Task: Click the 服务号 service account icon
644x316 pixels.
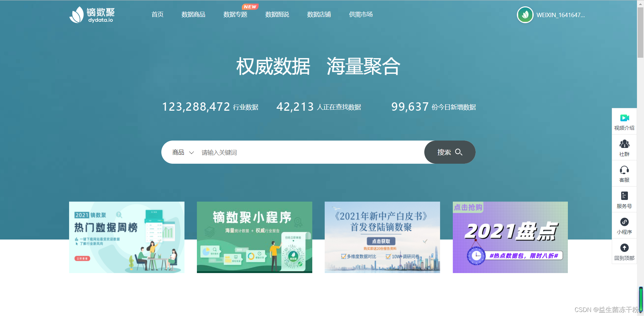Action: point(624,200)
